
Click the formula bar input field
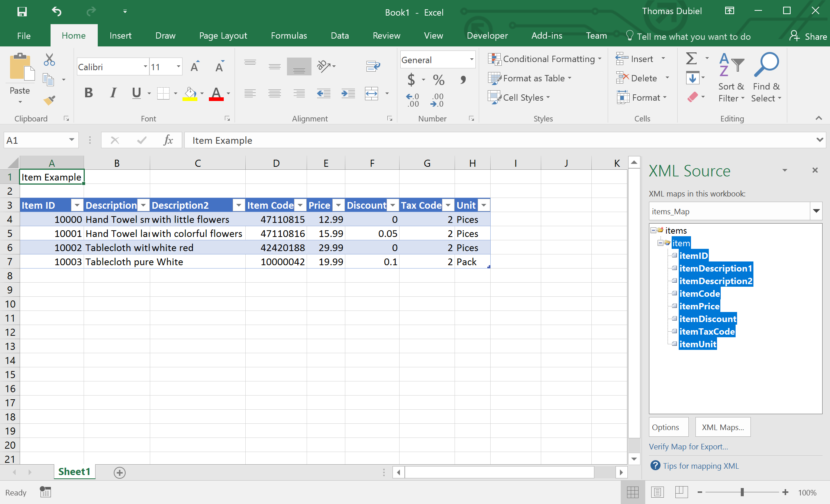click(483, 140)
